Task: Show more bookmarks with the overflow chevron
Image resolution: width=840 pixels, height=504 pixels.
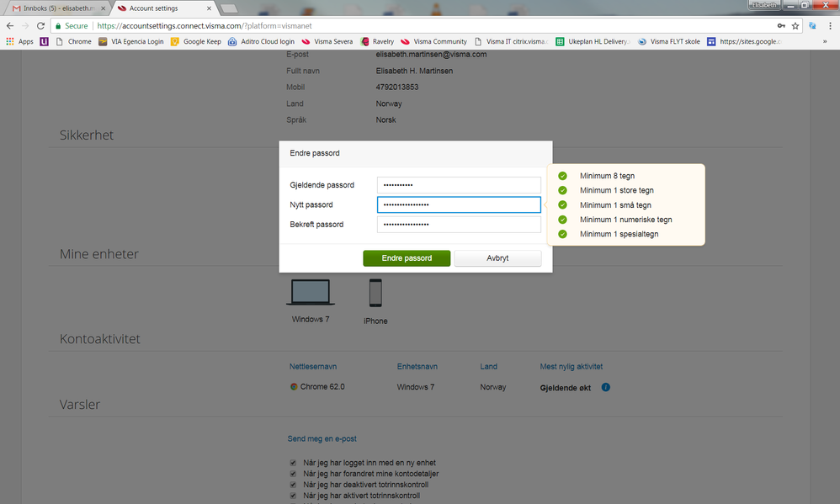Action: pos(825,41)
